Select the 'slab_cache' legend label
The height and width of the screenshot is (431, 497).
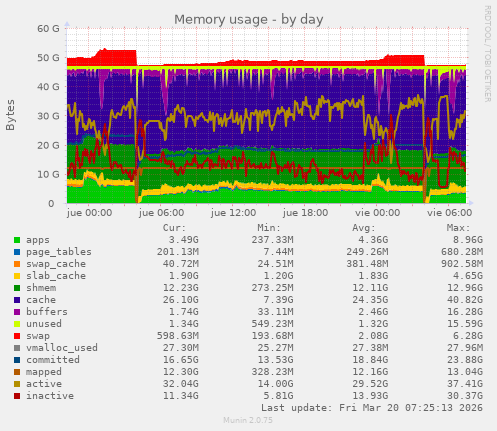pyautogui.click(x=56, y=276)
